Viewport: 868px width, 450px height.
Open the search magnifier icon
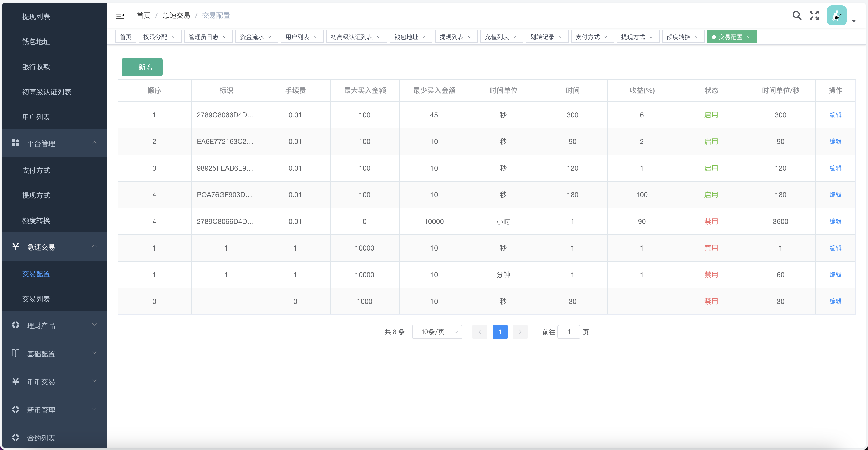pos(797,15)
